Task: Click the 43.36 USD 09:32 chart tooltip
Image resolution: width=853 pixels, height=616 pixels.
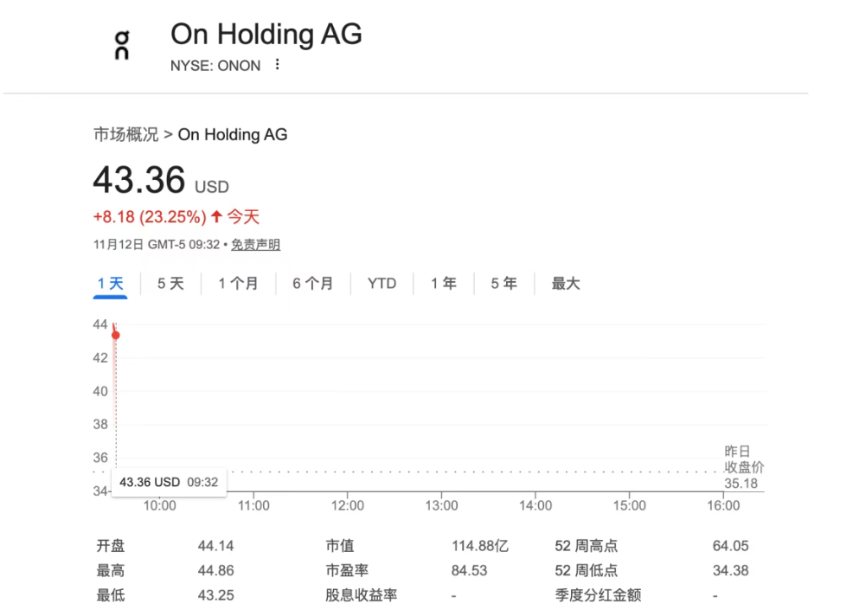Action: click(x=169, y=482)
